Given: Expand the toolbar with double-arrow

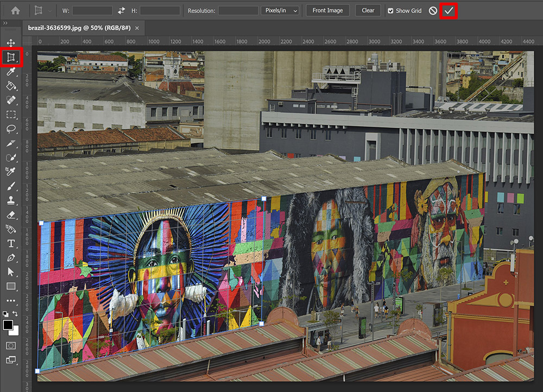Looking at the screenshot, I should [5, 23].
